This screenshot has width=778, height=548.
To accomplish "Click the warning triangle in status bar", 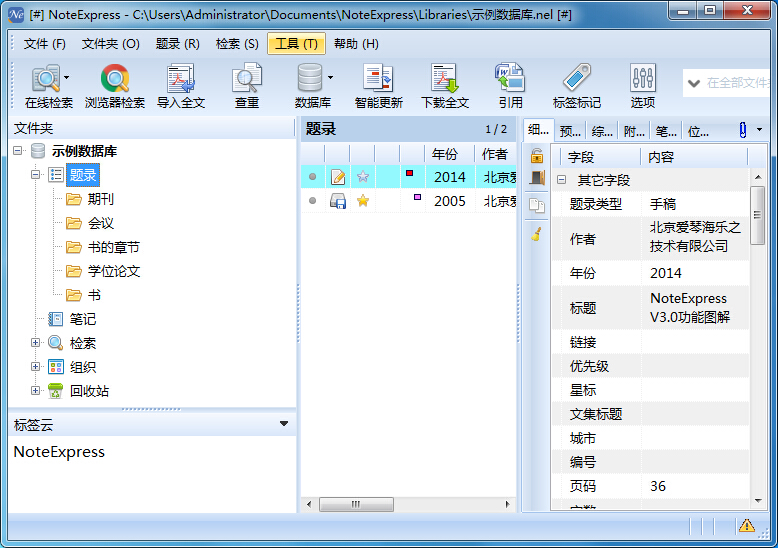I will click(x=747, y=525).
